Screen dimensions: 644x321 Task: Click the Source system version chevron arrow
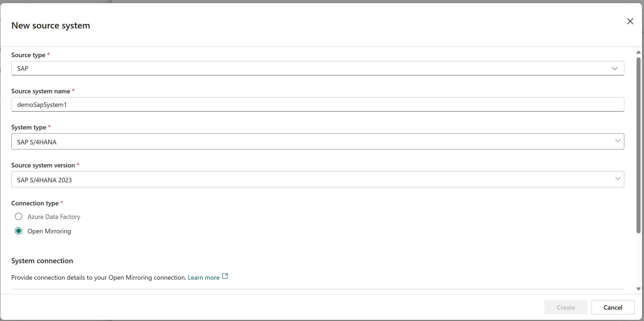pos(618,179)
